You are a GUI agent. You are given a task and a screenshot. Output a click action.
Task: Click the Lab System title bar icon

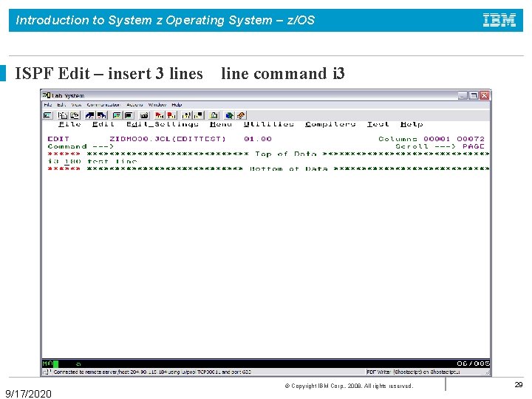point(46,95)
